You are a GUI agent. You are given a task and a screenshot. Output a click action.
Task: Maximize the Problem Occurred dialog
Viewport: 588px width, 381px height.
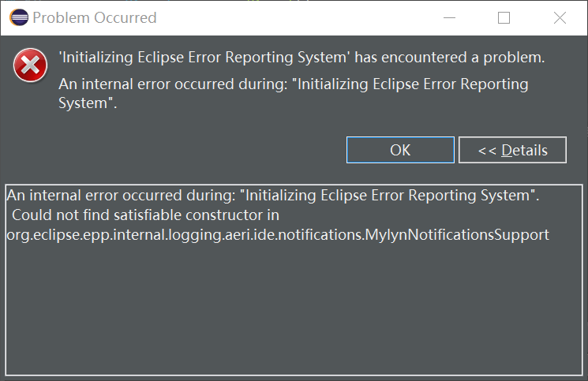pos(504,17)
